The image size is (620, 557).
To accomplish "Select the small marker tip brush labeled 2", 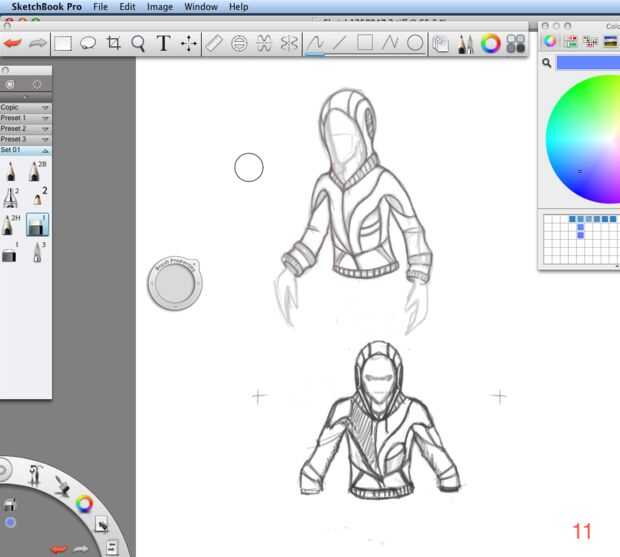I will click(x=38, y=197).
